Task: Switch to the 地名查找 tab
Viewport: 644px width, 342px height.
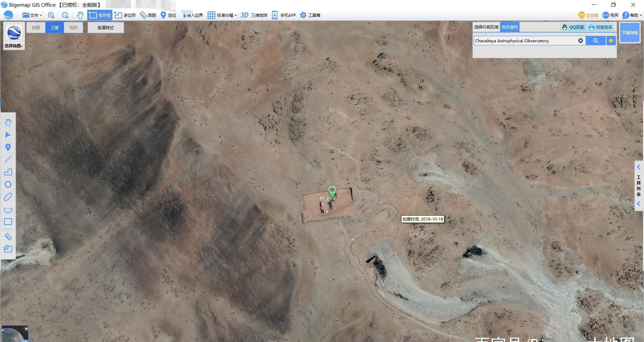Action: pos(509,27)
